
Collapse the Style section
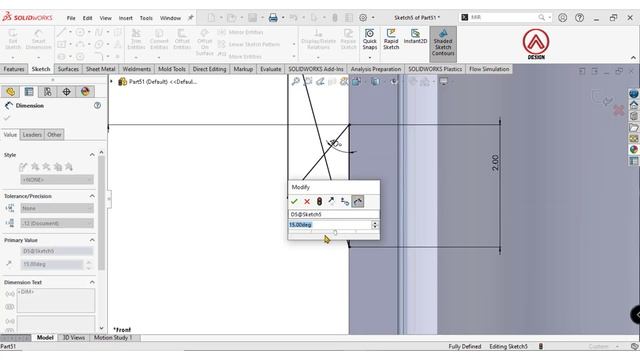tap(92, 155)
